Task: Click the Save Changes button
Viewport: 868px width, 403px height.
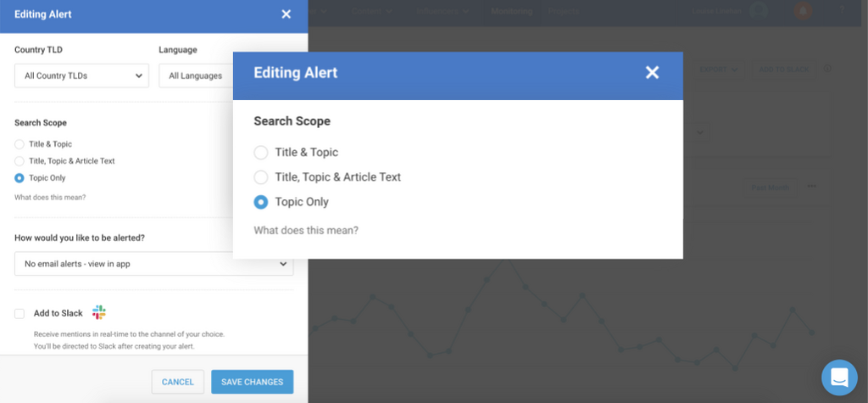Action: click(252, 382)
